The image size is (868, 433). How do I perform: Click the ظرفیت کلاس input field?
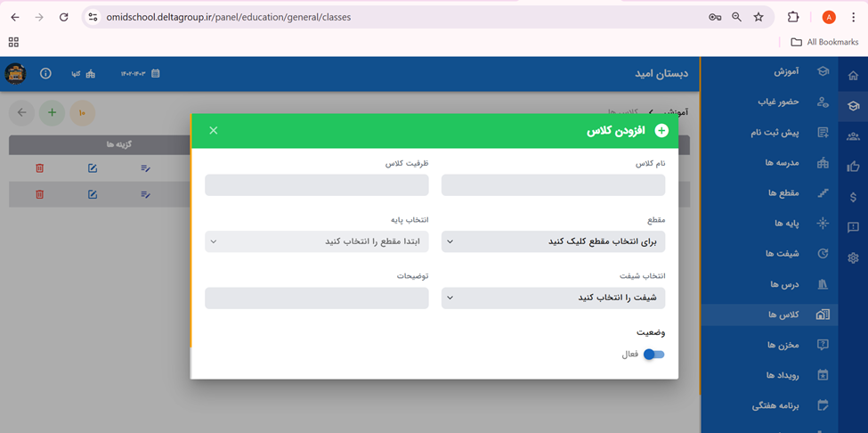point(317,185)
